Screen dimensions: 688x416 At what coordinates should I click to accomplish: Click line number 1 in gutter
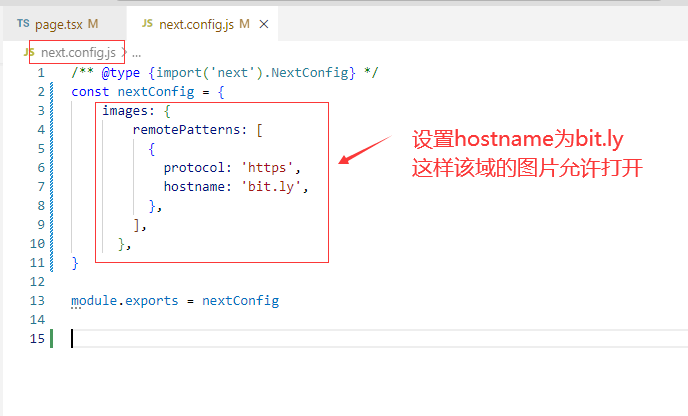[x=41, y=72]
